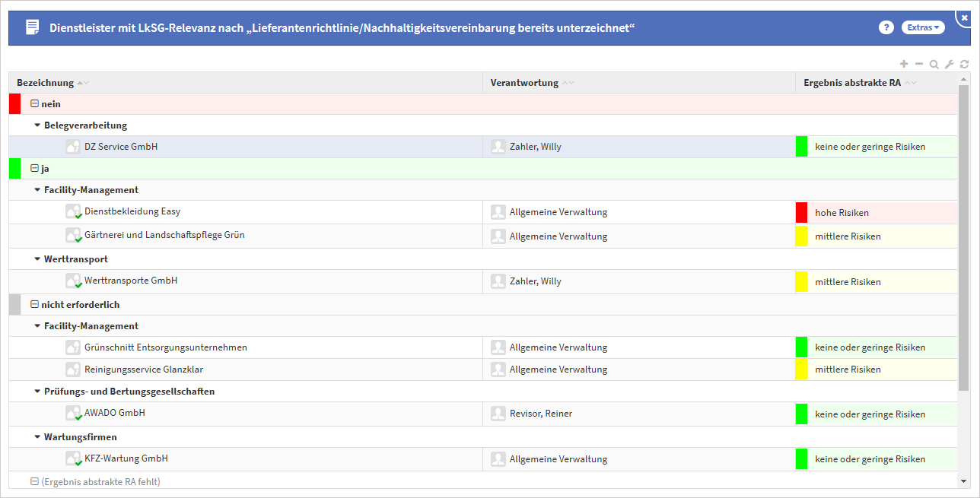Collapse the 'ja' group

pos(34,169)
